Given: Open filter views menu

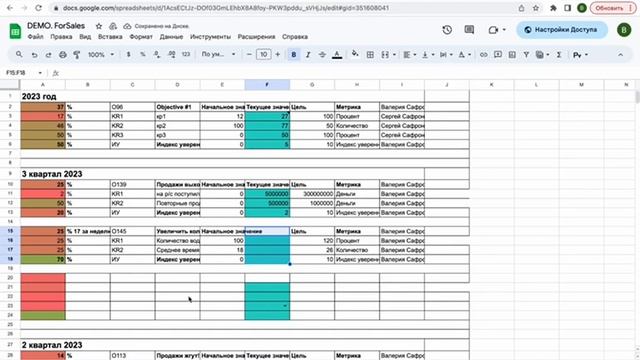Looking at the screenshot, I should point(542,55).
